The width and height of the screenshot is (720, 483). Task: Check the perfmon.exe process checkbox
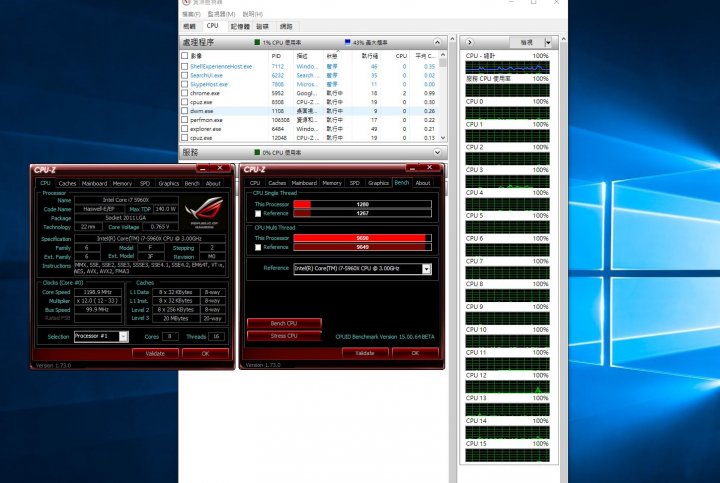(185, 120)
